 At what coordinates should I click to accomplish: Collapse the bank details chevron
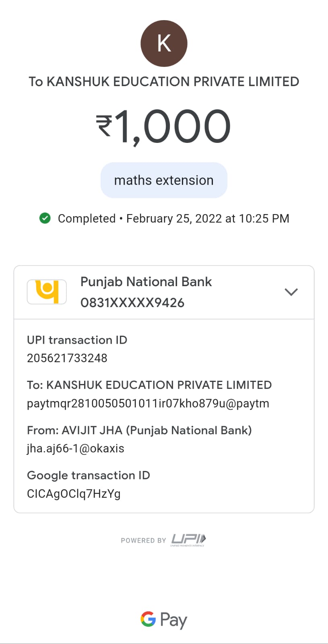[291, 292]
